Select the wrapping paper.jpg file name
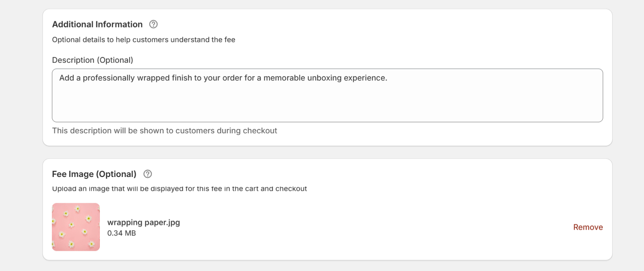Viewport: 644px width, 271px height. coord(144,223)
